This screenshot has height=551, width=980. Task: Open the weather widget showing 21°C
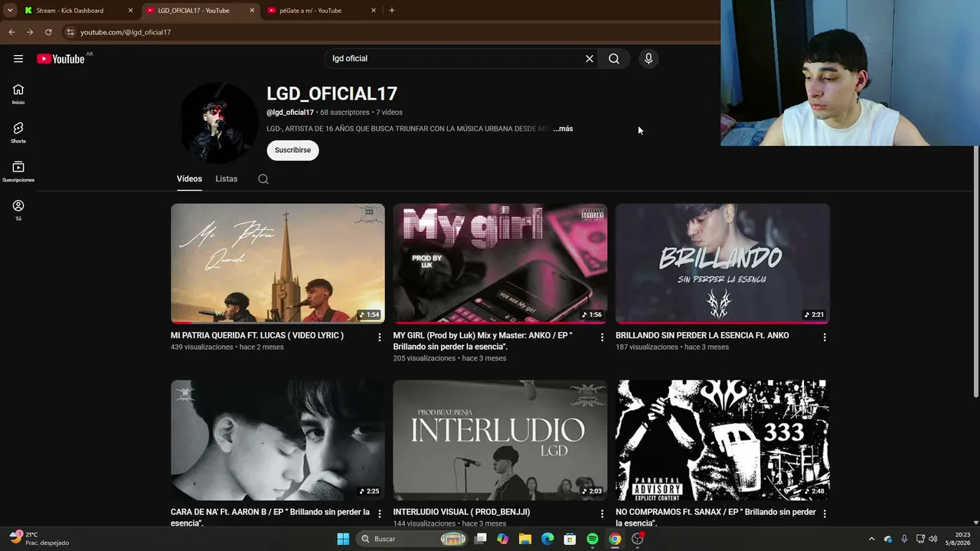(x=40, y=539)
